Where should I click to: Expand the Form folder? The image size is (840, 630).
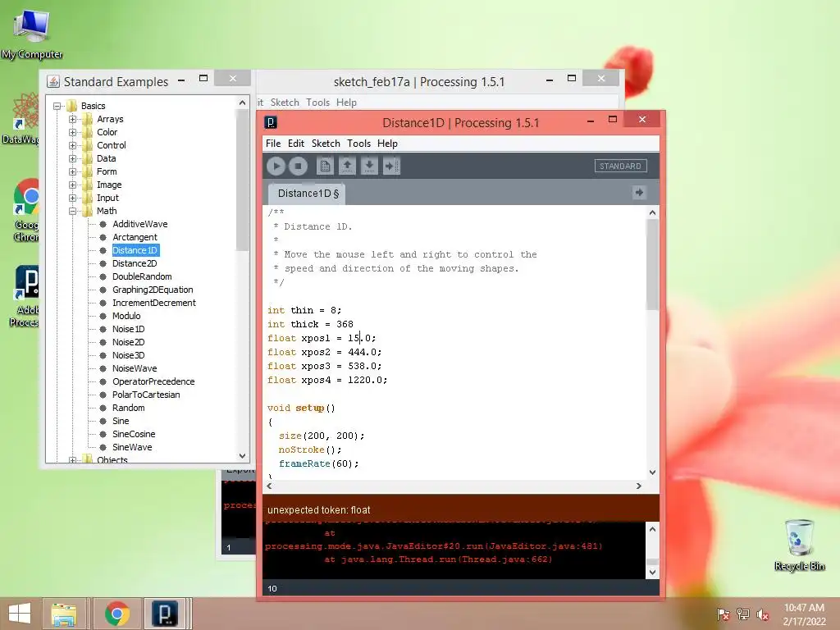72,171
